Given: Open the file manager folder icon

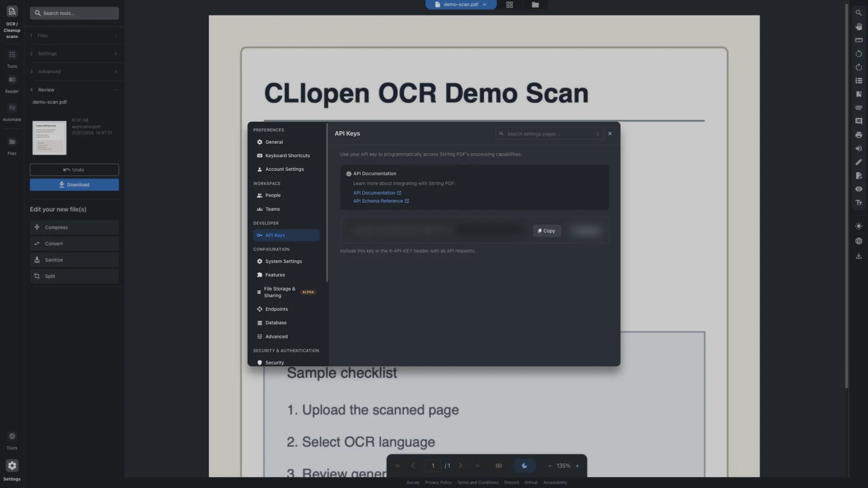Looking at the screenshot, I should (x=535, y=4).
